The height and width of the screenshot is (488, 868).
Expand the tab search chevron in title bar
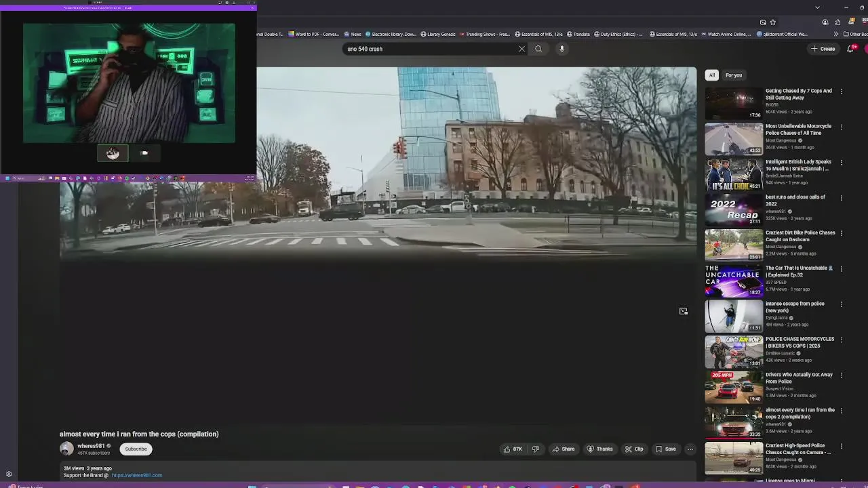pos(817,7)
